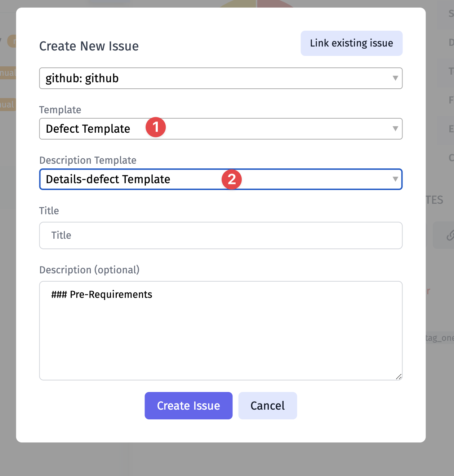Viewport: 454px width, 476px height.
Task: Click the Pre-Requirements text in the description
Action: point(111,295)
